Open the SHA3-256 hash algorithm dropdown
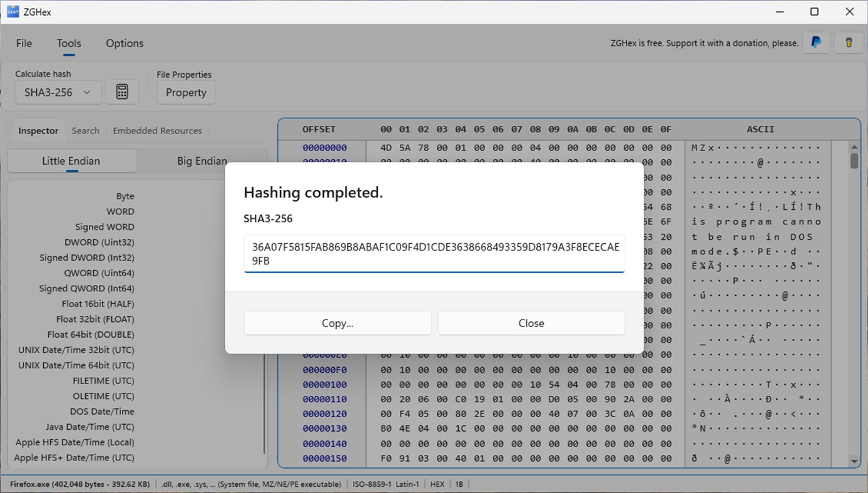Screen dimensions: 868x493 58,92
